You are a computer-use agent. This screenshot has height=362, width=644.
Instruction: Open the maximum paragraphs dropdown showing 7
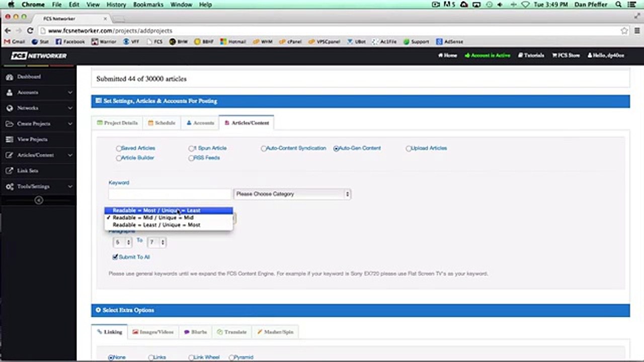pyautogui.click(x=156, y=242)
